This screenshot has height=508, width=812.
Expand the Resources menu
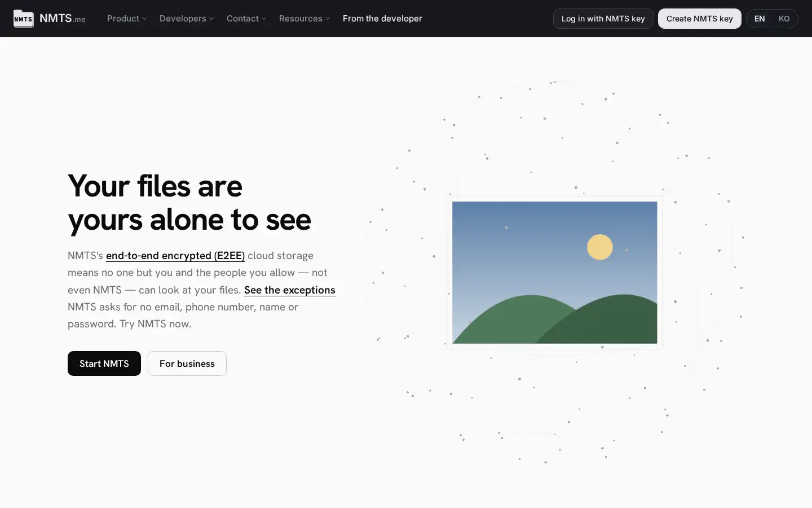coord(304,19)
